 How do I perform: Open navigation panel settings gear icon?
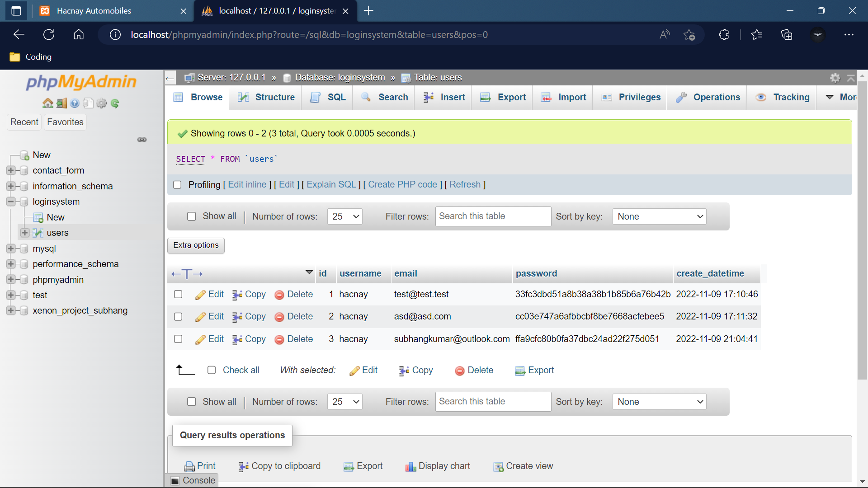(101, 103)
